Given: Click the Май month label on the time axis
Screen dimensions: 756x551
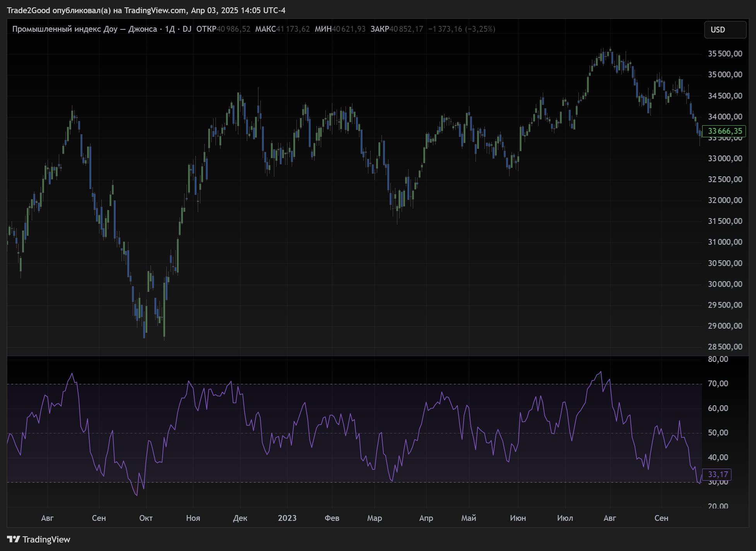Looking at the screenshot, I should coord(469,518).
